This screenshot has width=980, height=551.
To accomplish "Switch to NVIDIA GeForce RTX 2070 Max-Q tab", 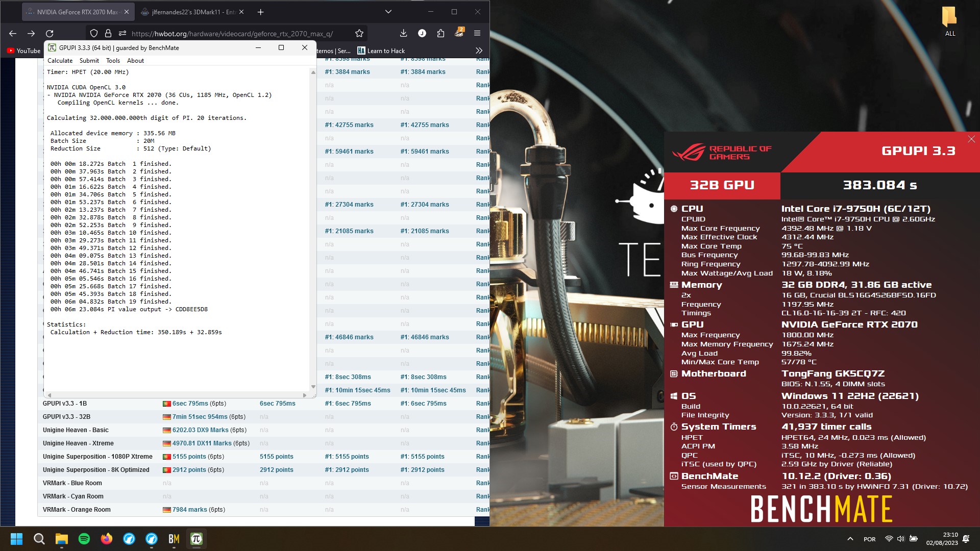I will (x=78, y=12).
